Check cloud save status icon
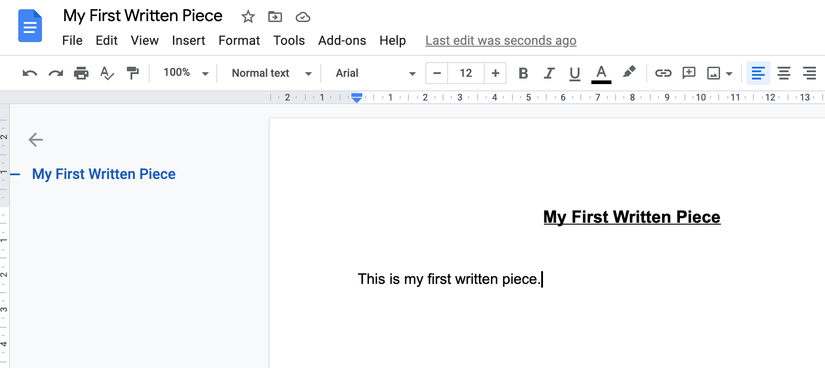Viewport: 825px width, 368px height. click(x=303, y=17)
